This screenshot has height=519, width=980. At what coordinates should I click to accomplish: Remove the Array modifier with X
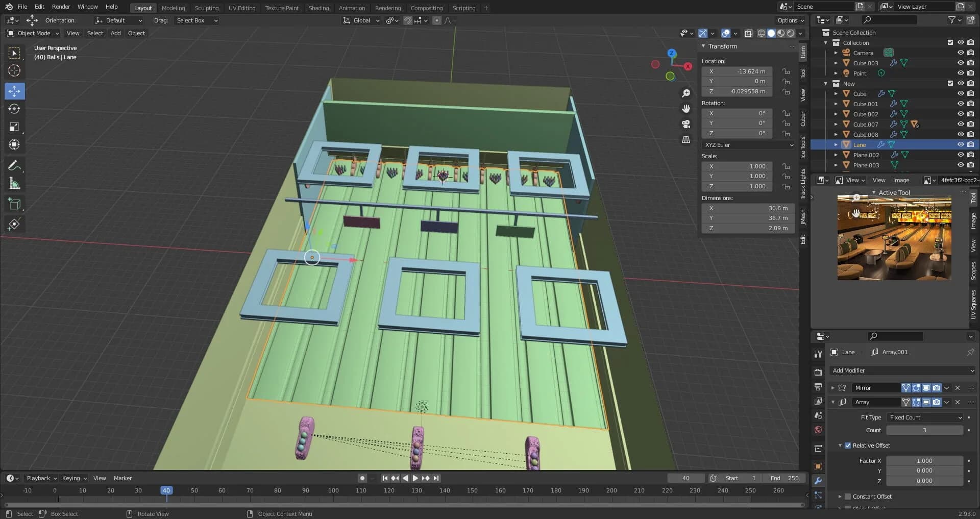(x=958, y=402)
